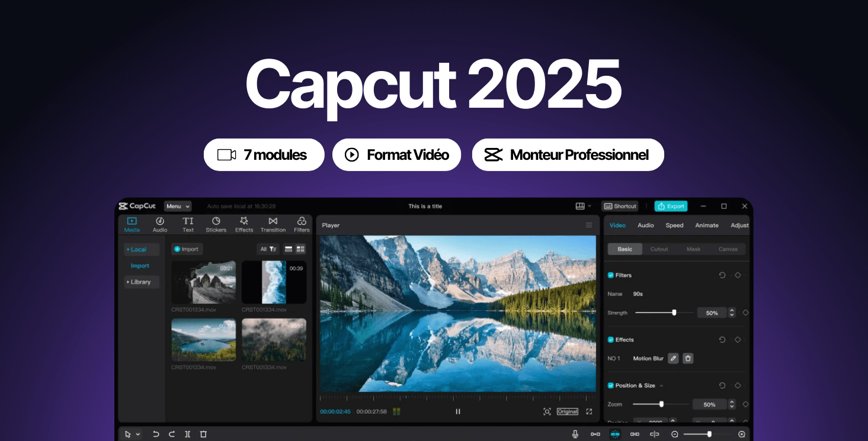Select the Media tab
This screenshot has height=441, width=868.
[x=132, y=224]
